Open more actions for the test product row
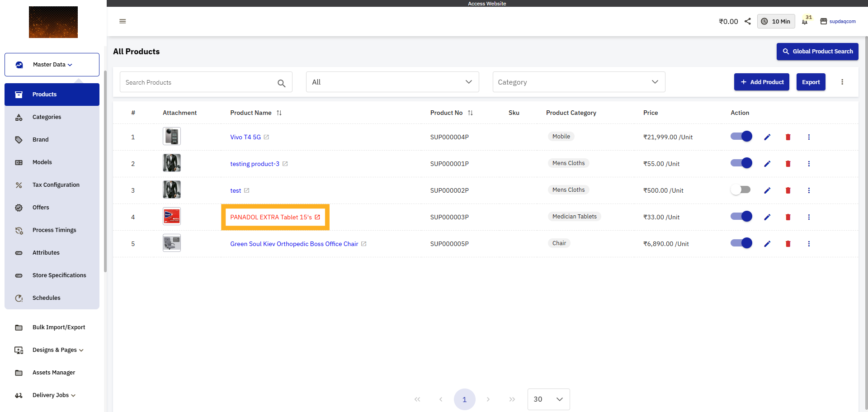This screenshot has height=412, width=868. 809,190
